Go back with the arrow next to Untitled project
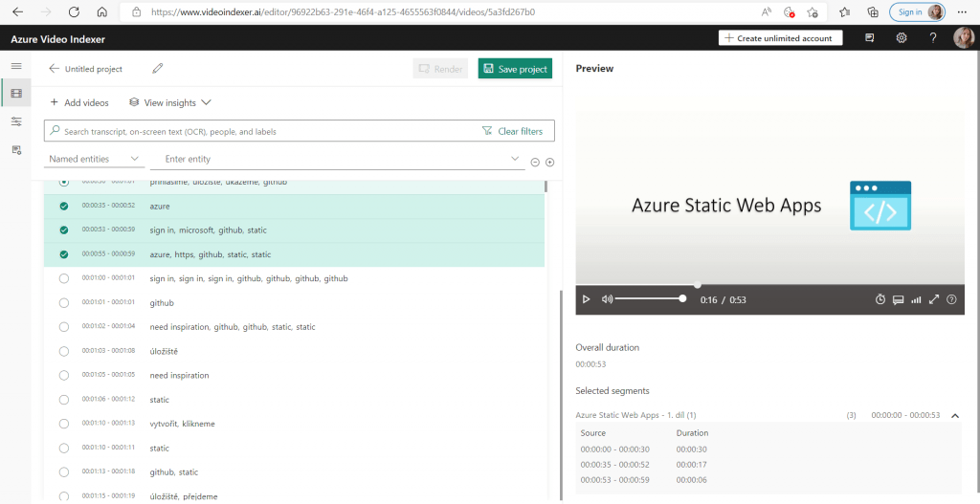The height and width of the screenshot is (504, 980). 55,69
